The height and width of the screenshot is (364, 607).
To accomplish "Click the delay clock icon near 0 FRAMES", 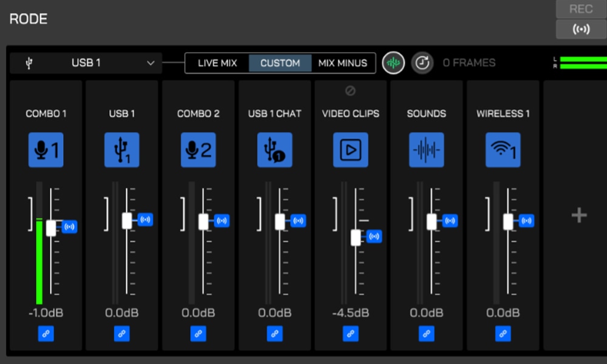I will (x=422, y=63).
